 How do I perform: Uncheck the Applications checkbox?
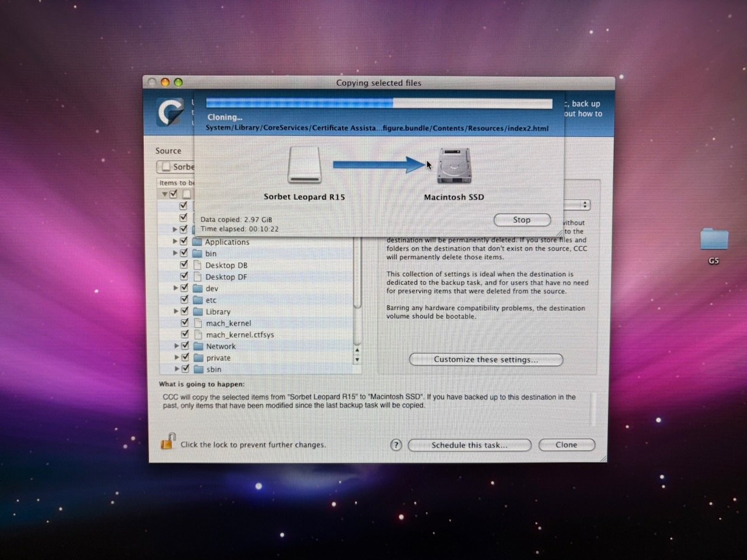pyautogui.click(x=184, y=241)
